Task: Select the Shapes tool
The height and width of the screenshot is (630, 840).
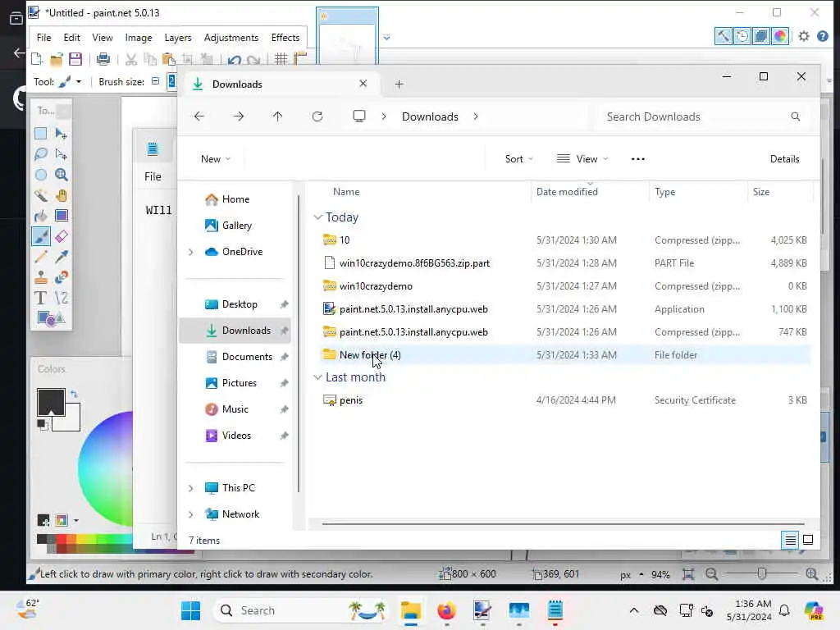Action: click(x=51, y=319)
